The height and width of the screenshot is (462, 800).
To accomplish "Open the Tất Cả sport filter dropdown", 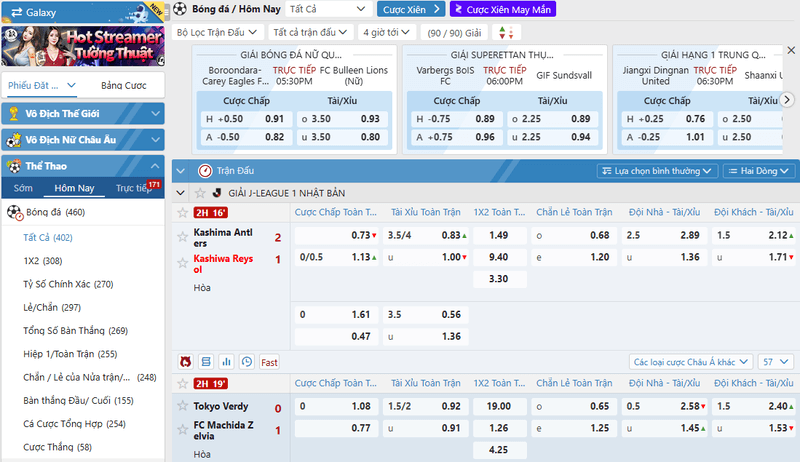I will 327,9.
